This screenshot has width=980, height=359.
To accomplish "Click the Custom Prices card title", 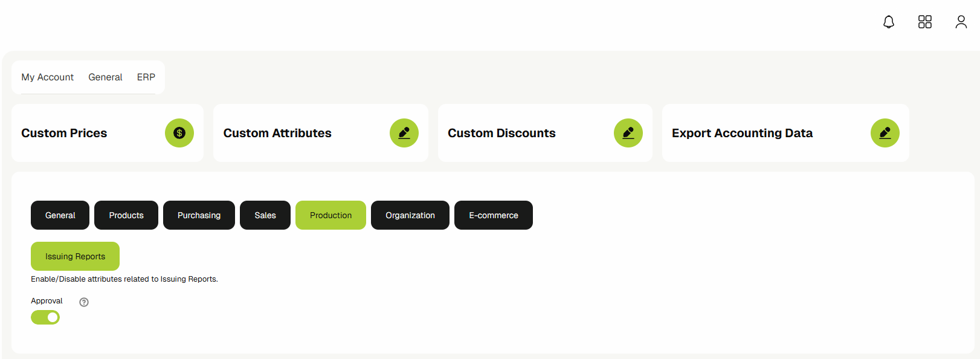I will [64, 133].
